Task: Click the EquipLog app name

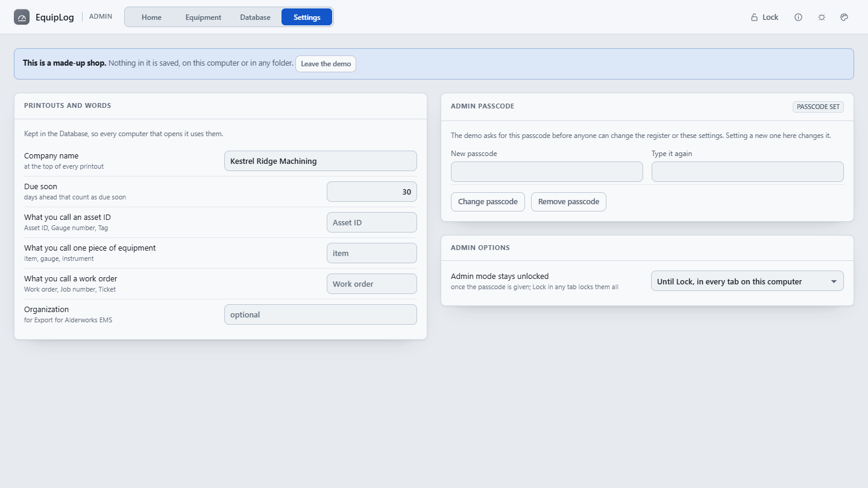Action: point(55,17)
